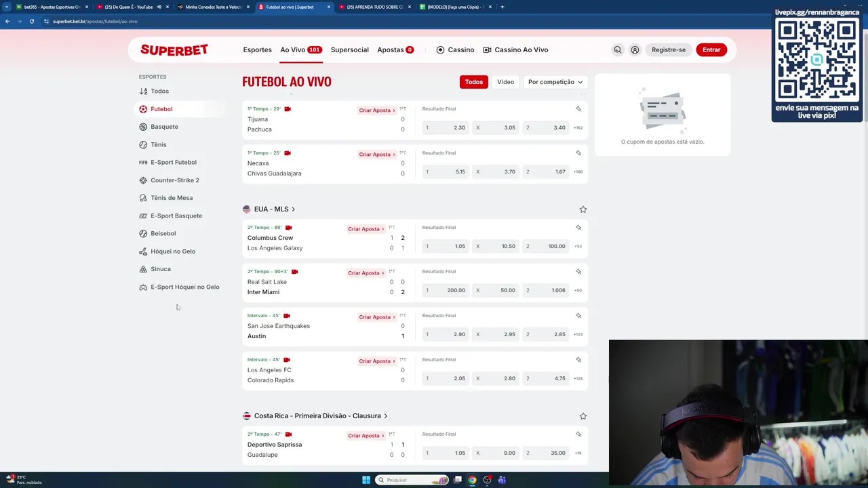
Task: Pin the Tijuana vs Pachuca match
Action: click(x=578, y=109)
